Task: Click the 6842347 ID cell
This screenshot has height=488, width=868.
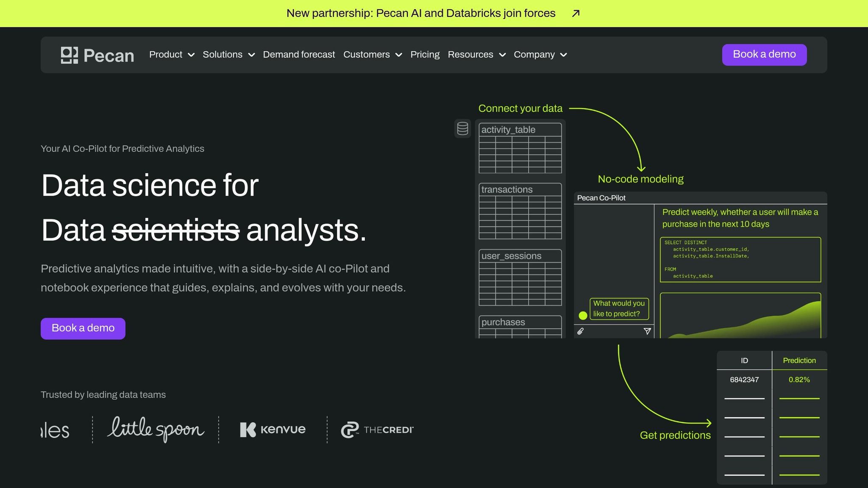Action: (x=744, y=380)
